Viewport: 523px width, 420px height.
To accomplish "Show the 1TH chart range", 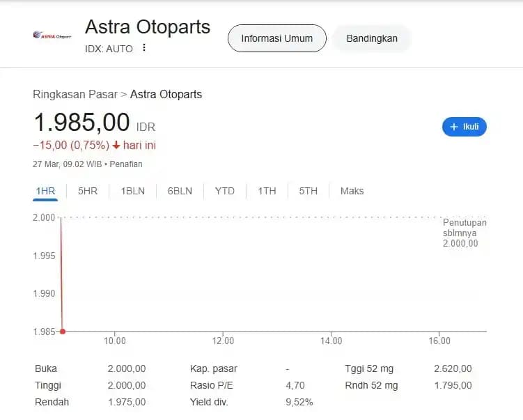I will coord(267,191).
